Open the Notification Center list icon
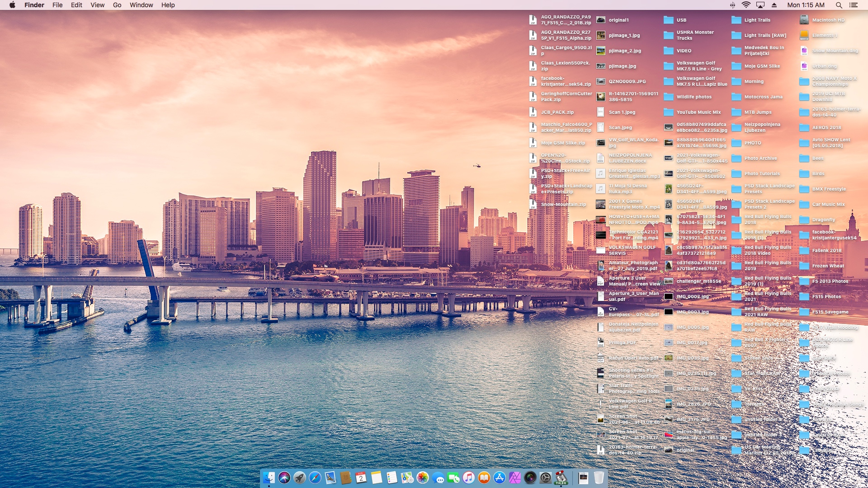The image size is (868, 488). (854, 5)
